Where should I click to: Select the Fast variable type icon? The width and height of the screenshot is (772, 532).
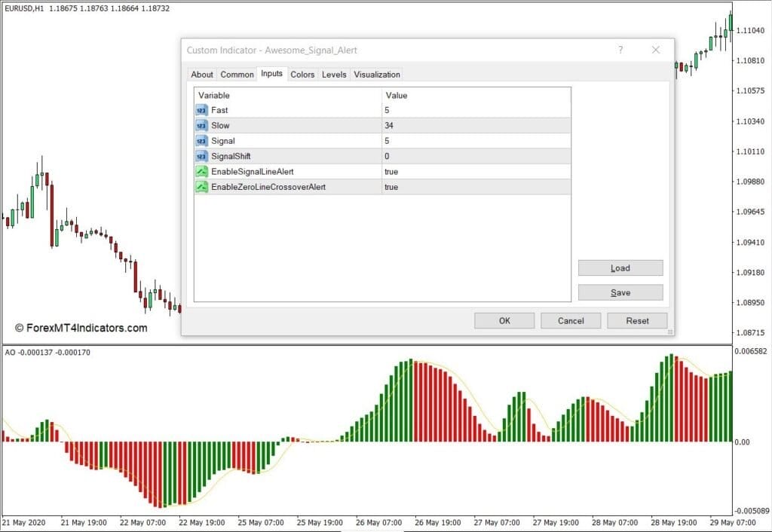click(x=201, y=110)
